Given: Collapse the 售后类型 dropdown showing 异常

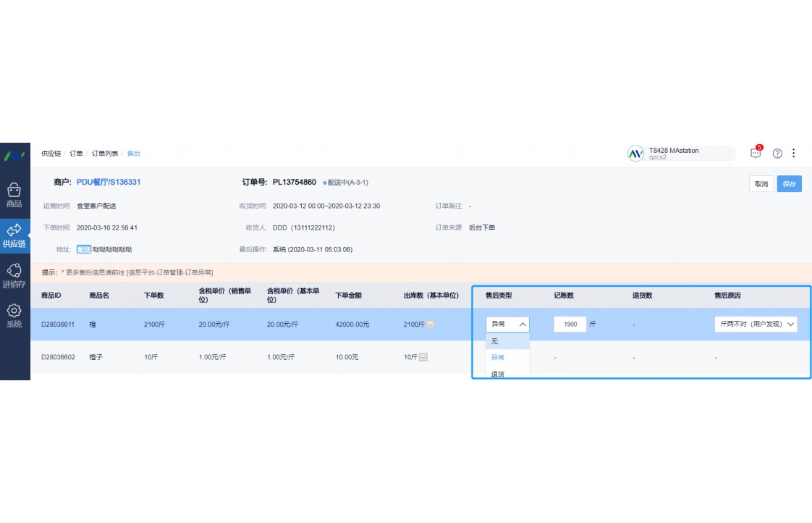Looking at the screenshot, I should click(x=507, y=324).
